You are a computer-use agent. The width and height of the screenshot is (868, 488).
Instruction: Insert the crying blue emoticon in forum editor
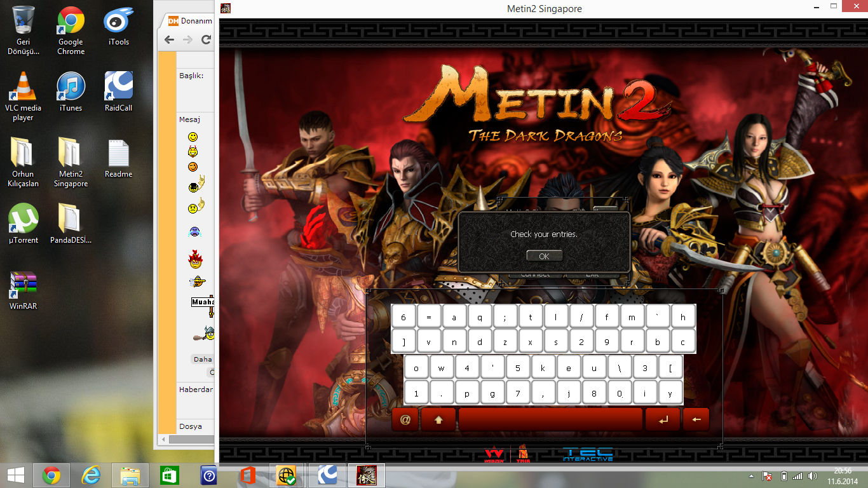point(194,231)
